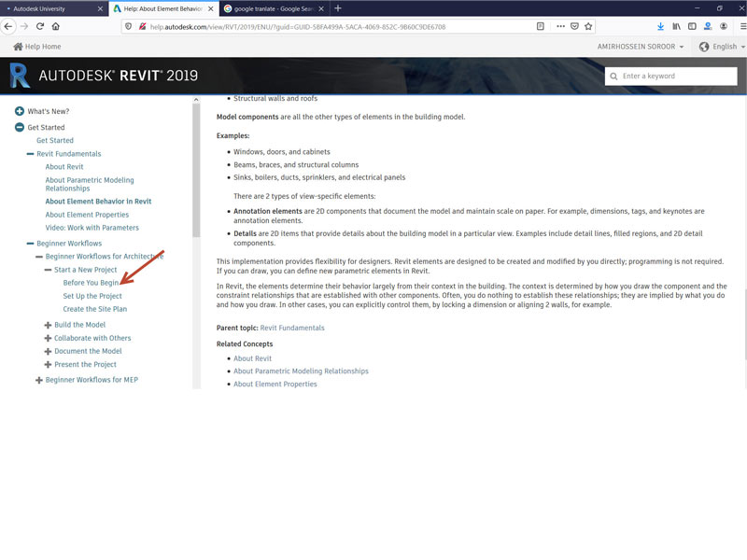The image size is (747, 560).
Task: Open About Revit under Related Concepts
Action: tap(252, 358)
